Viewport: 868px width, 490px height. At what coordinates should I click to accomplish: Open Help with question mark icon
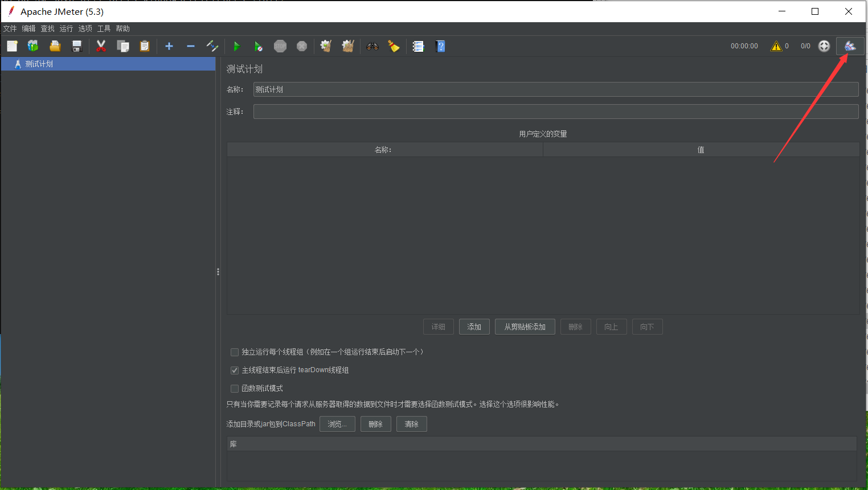(x=440, y=46)
